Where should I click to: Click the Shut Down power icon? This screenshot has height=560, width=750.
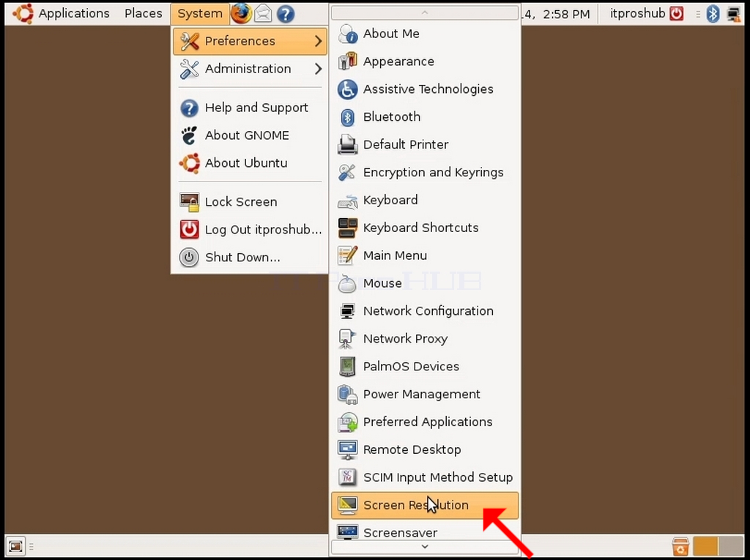coord(190,257)
